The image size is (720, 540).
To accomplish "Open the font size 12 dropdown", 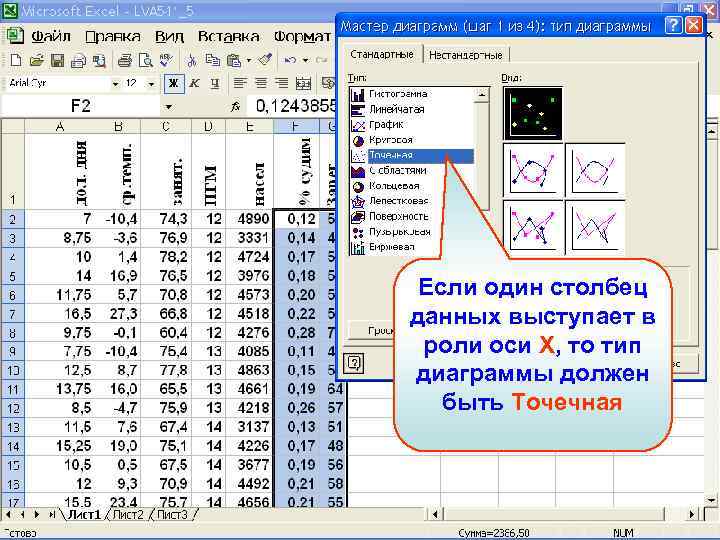I will (x=151, y=84).
